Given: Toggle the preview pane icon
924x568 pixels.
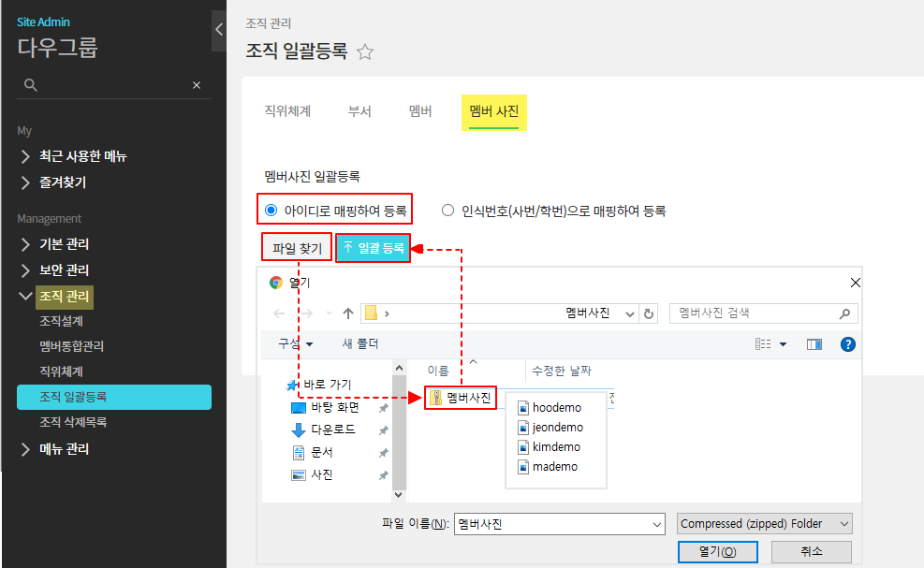Looking at the screenshot, I should (x=814, y=344).
